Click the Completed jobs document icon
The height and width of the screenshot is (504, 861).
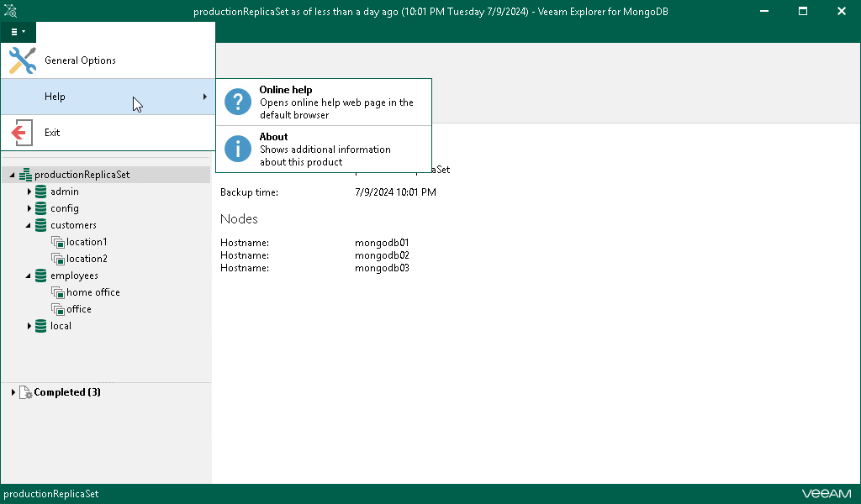(x=26, y=392)
